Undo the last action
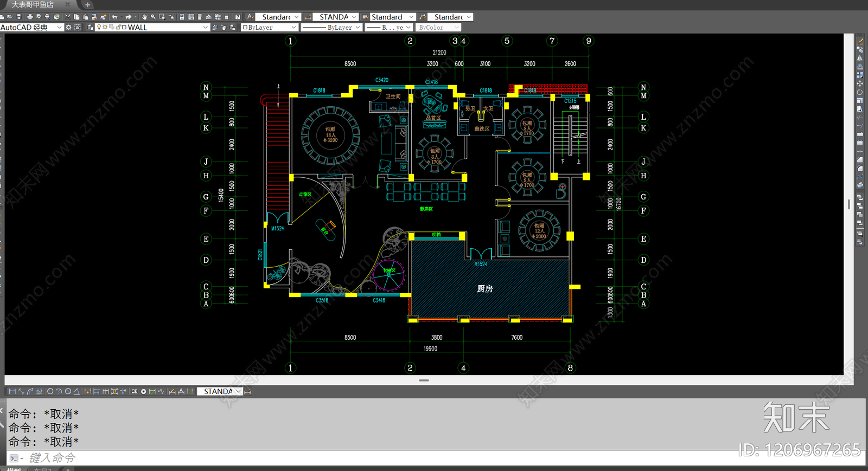868x471 pixels. pos(114,17)
